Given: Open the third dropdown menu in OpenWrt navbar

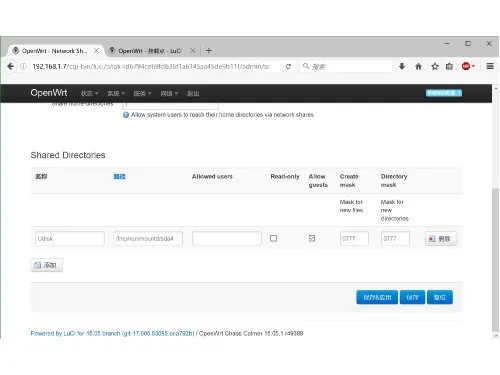Looking at the screenshot, I should pos(142,93).
